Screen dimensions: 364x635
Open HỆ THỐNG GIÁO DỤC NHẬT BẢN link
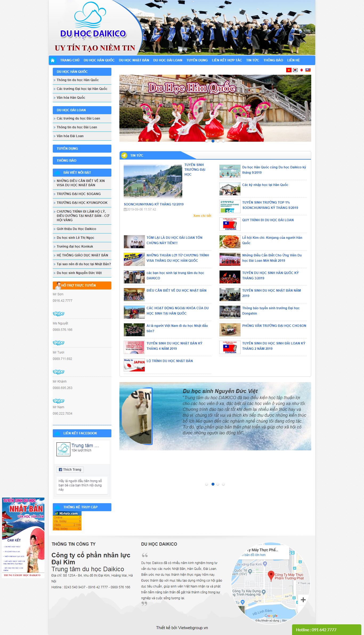click(x=82, y=255)
